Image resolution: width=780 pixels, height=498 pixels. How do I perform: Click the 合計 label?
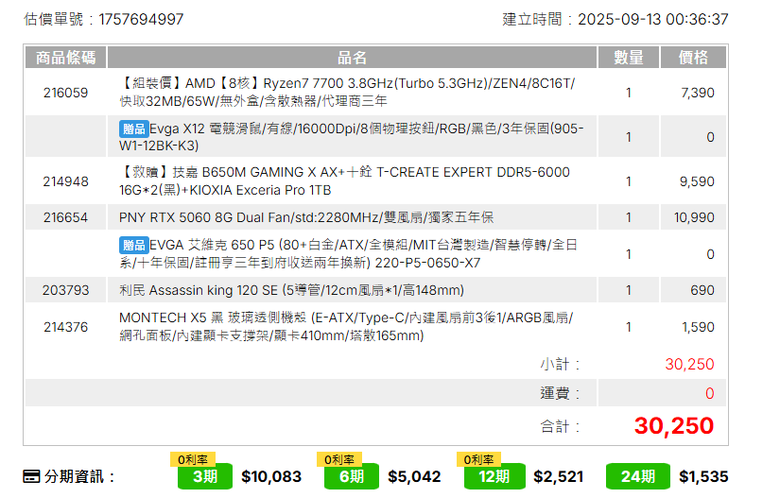click(560, 426)
